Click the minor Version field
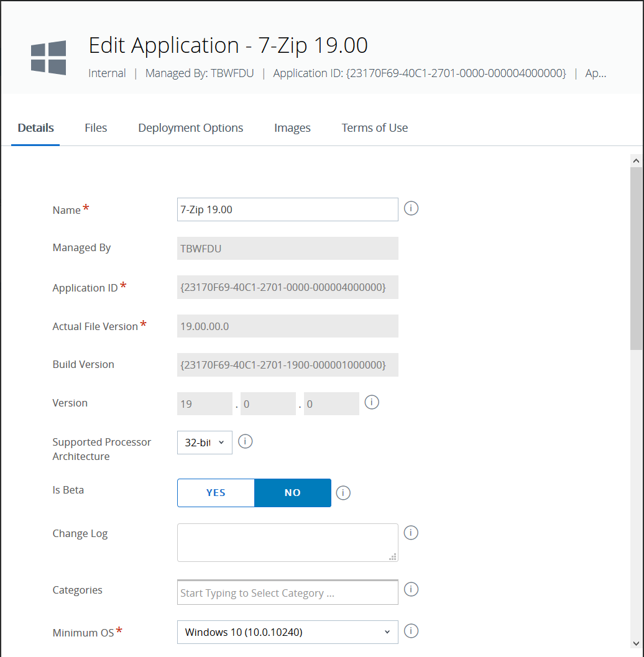This screenshot has height=657, width=644. [268, 404]
